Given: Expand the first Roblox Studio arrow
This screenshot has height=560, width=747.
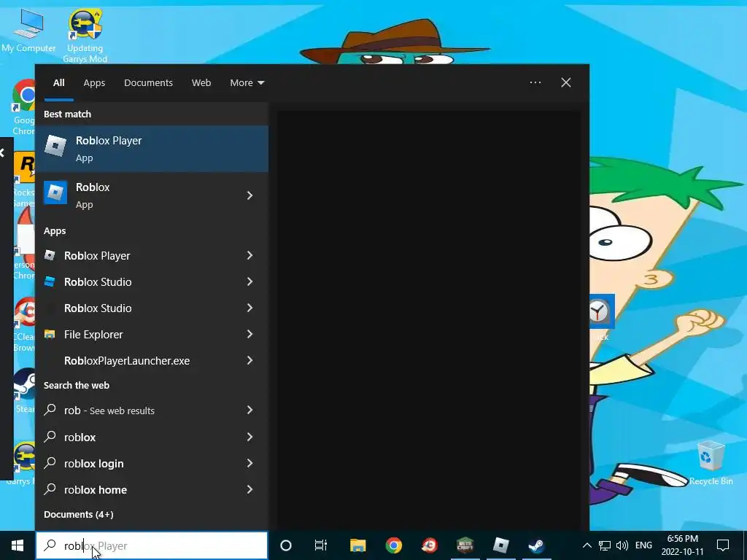Looking at the screenshot, I should 249,281.
